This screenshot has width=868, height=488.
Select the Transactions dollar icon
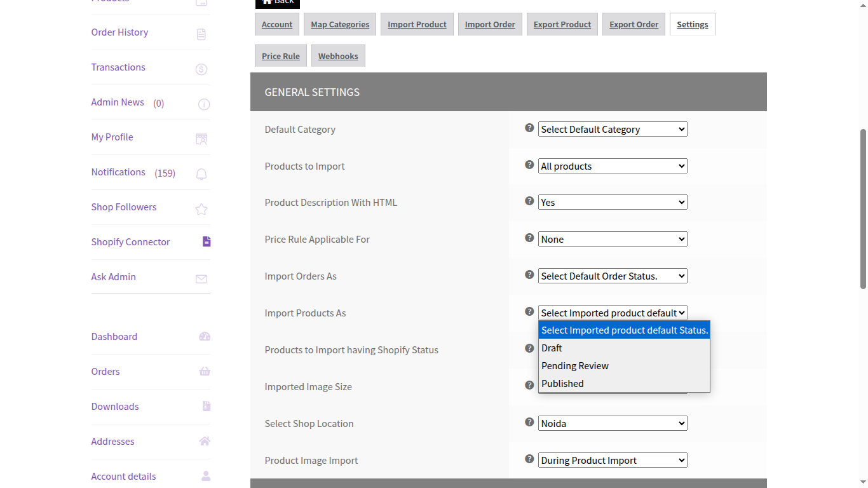201,69
